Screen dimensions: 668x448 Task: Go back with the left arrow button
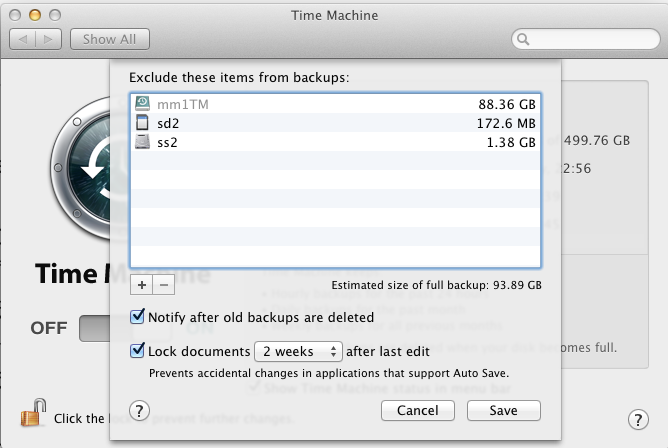coord(24,40)
